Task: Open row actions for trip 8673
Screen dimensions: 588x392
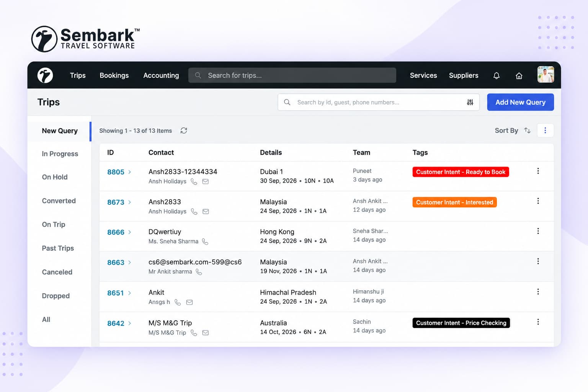Action: click(538, 201)
